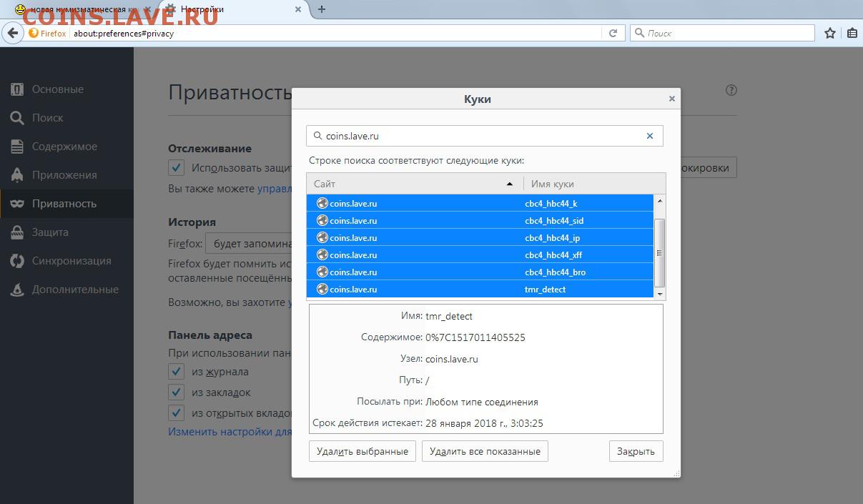Click the Изменить настройки link under Панель адреса
863x504 pixels.
coord(230,432)
